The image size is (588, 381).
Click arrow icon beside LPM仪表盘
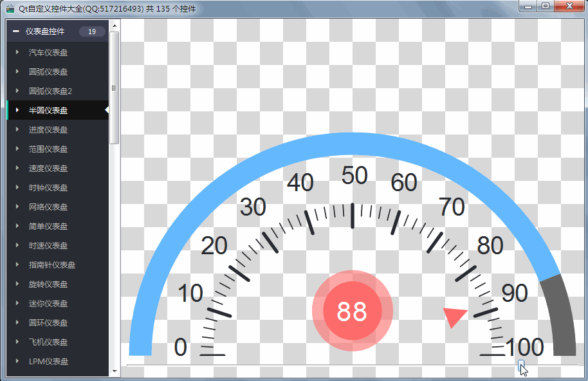point(17,361)
